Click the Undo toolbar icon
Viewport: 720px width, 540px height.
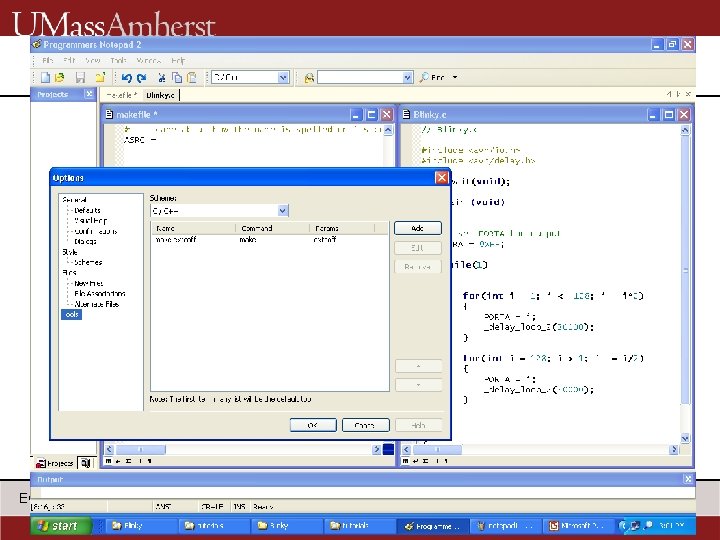pyautogui.click(x=127, y=78)
